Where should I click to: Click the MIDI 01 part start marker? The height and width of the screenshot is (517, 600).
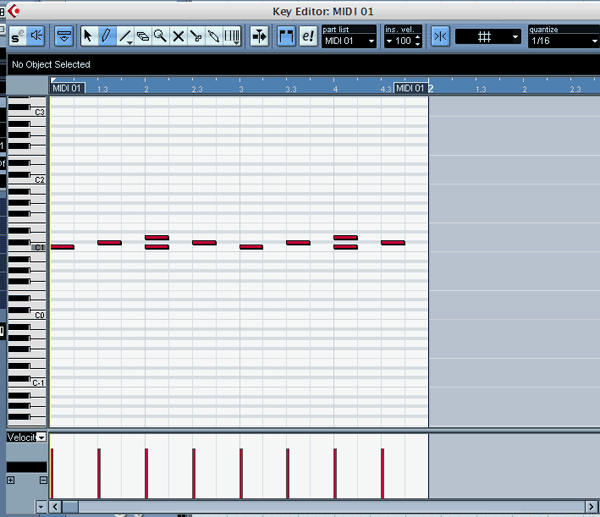coord(66,89)
